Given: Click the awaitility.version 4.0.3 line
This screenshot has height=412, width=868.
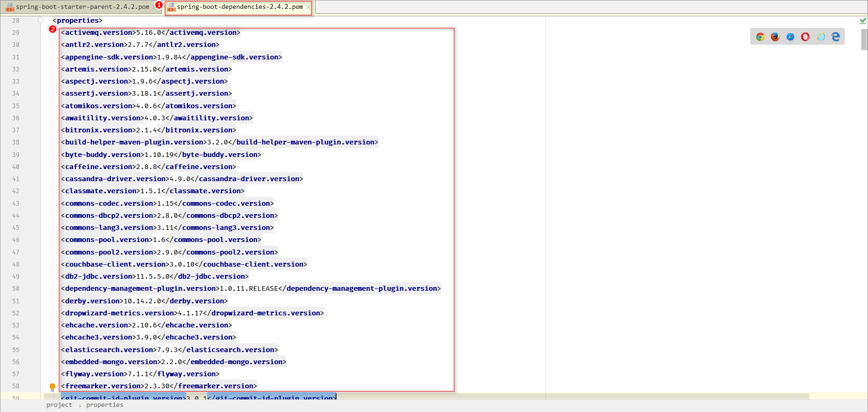Looking at the screenshot, I should click(157, 118).
